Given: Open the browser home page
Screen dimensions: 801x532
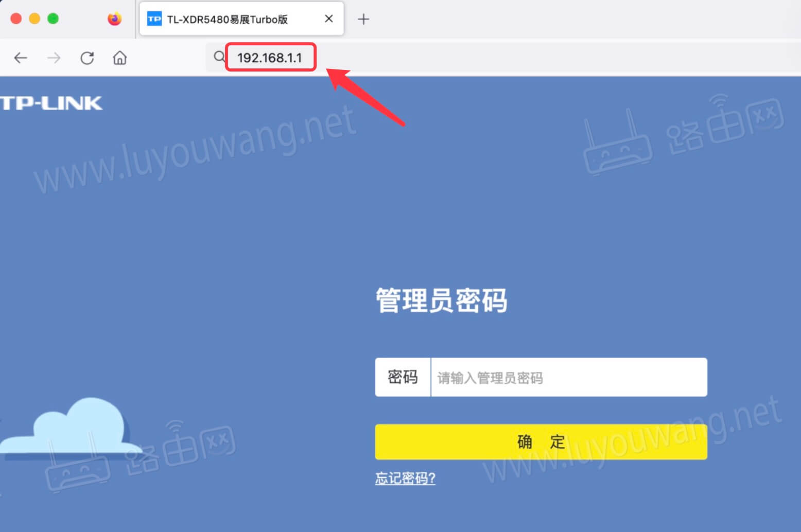Looking at the screenshot, I should [119, 58].
